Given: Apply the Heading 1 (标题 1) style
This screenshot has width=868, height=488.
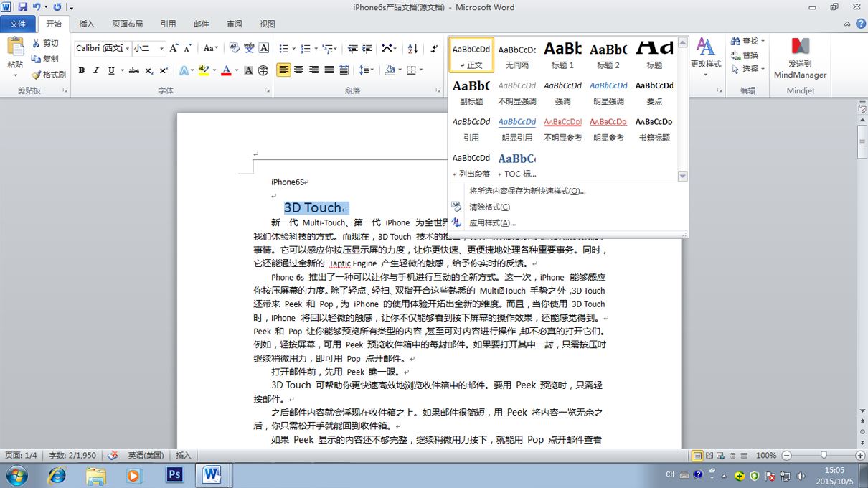Looking at the screenshot, I should point(563,55).
